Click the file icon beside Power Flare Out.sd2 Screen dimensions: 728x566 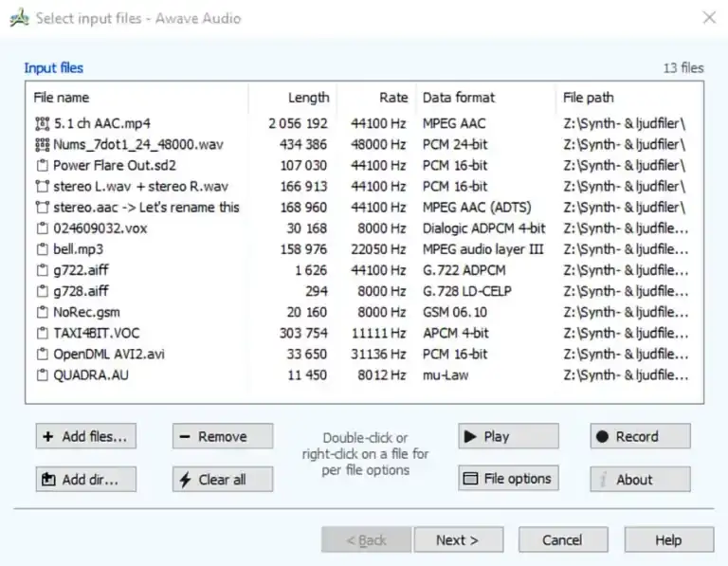[x=43, y=165]
